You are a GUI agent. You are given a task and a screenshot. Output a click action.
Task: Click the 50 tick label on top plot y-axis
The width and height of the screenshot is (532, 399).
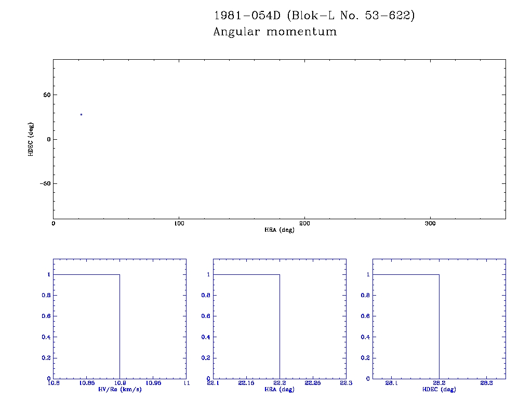tap(46, 95)
